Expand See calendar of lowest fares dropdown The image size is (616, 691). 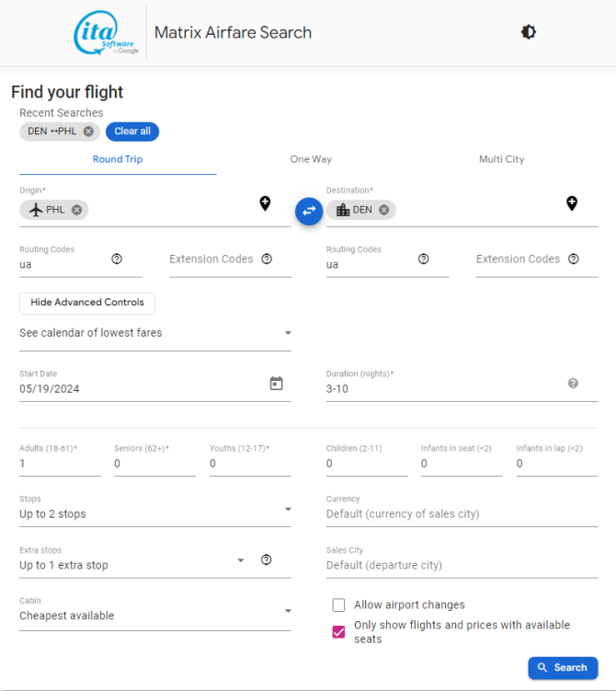pos(155,333)
